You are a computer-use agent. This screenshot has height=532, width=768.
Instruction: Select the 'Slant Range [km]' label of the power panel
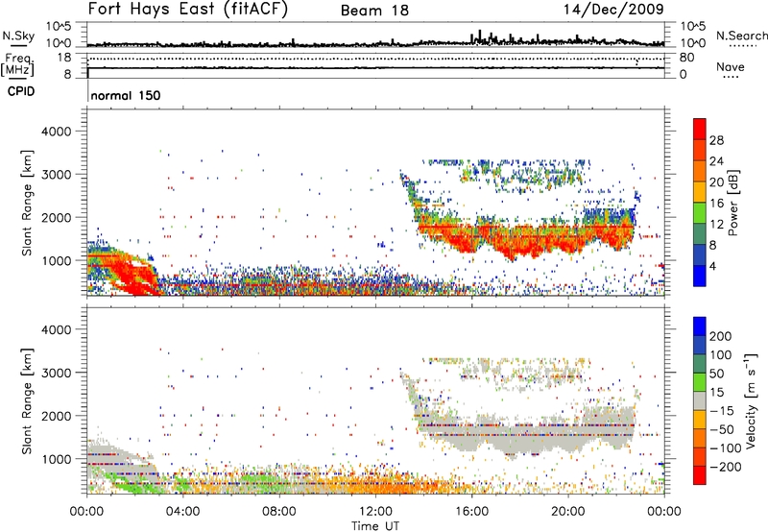click(x=28, y=203)
